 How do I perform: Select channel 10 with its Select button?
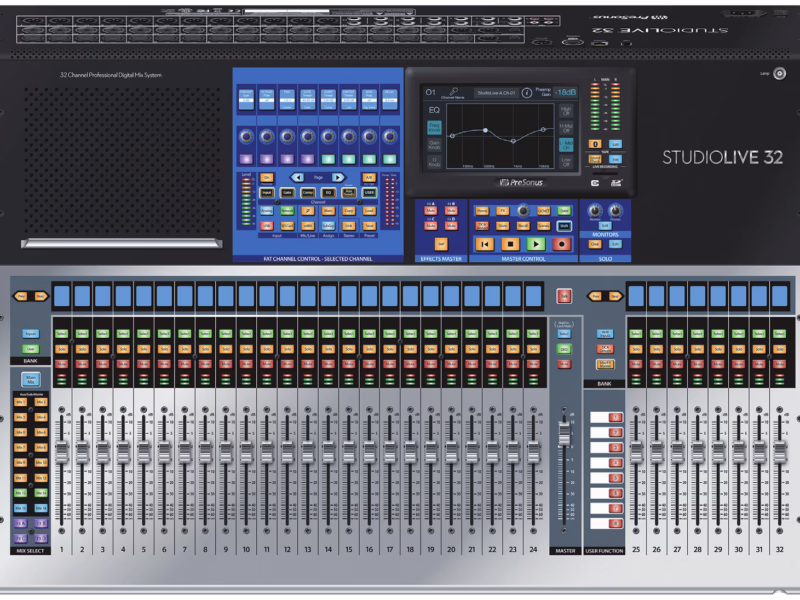[246, 334]
